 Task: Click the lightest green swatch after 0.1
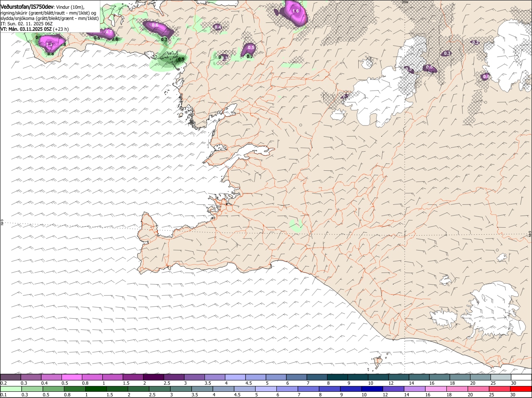(11, 389)
